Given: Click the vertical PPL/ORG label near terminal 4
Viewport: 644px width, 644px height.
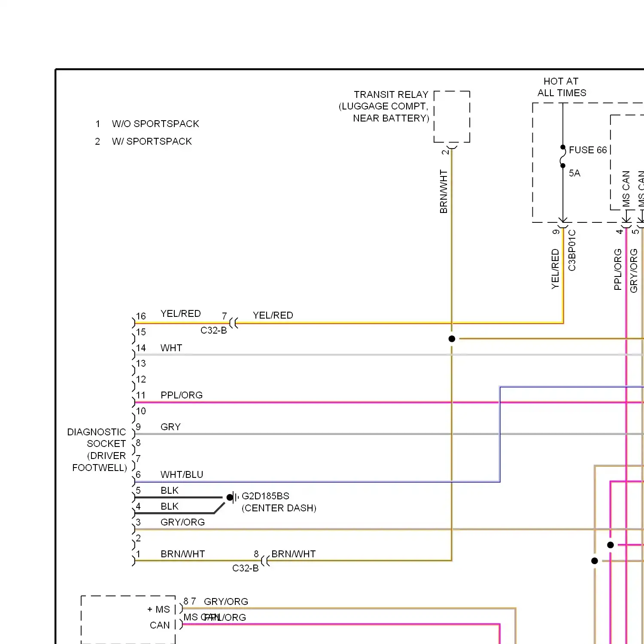Looking at the screenshot, I should point(618,270).
